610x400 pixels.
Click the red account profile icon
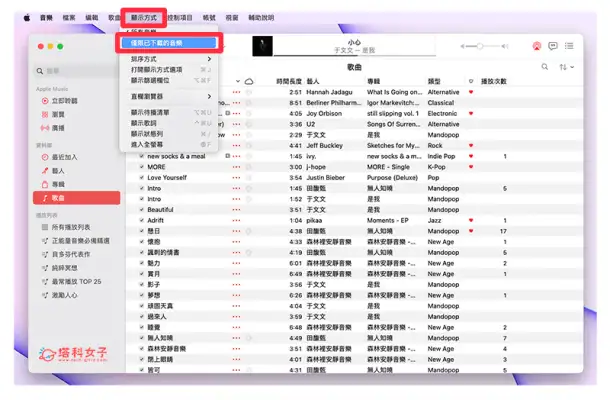pyautogui.click(x=537, y=46)
